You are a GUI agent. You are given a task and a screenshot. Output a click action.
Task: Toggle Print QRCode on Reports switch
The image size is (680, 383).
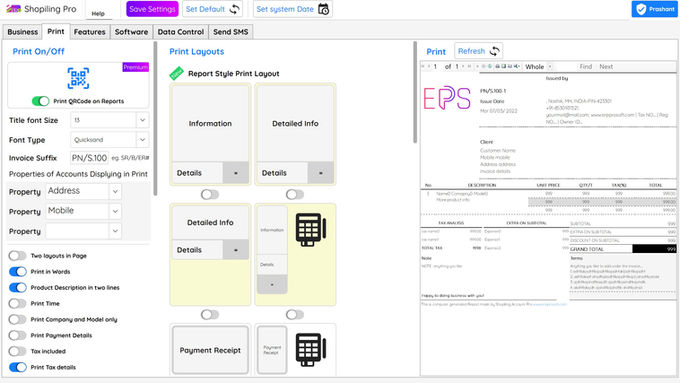coord(41,101)
